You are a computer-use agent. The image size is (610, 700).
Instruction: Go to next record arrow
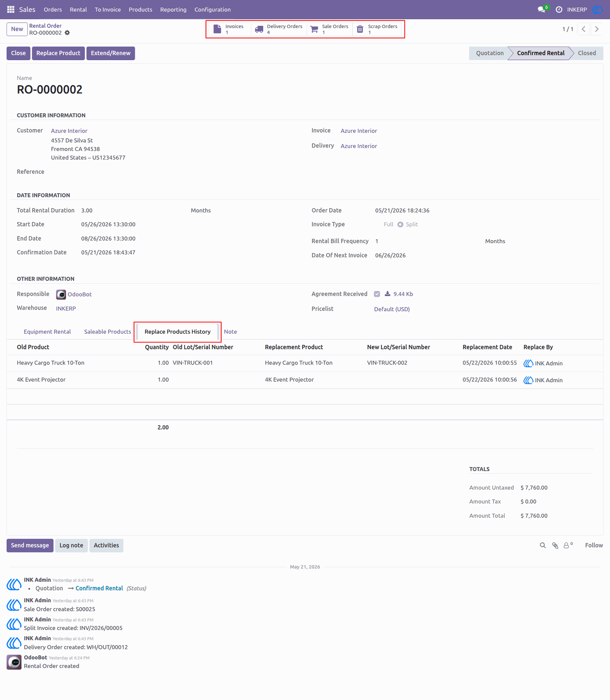click(x=597, y=29)
